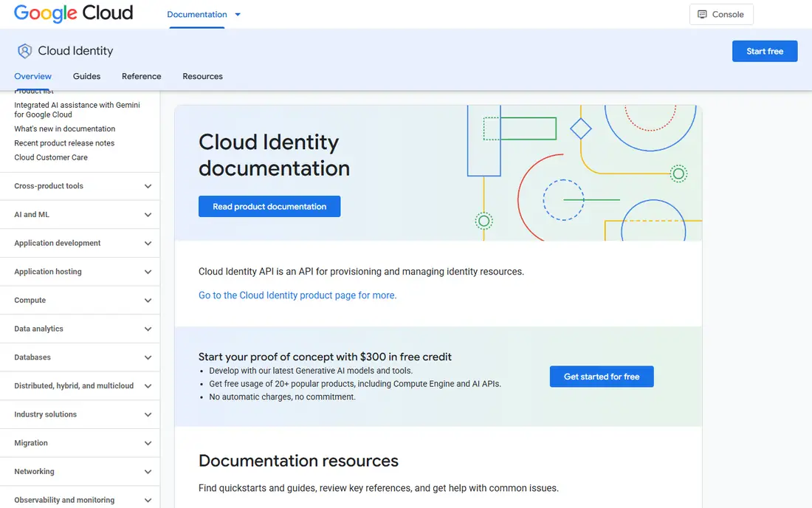This screenshot has width=812, height=508.
Task: Expand Application development chevron
Action: [x=148, y=244]
